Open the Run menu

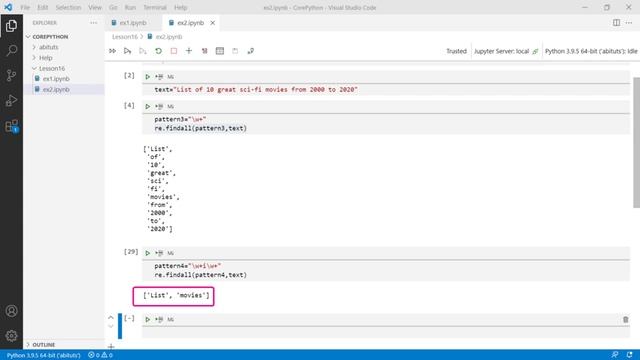point(130,7)
